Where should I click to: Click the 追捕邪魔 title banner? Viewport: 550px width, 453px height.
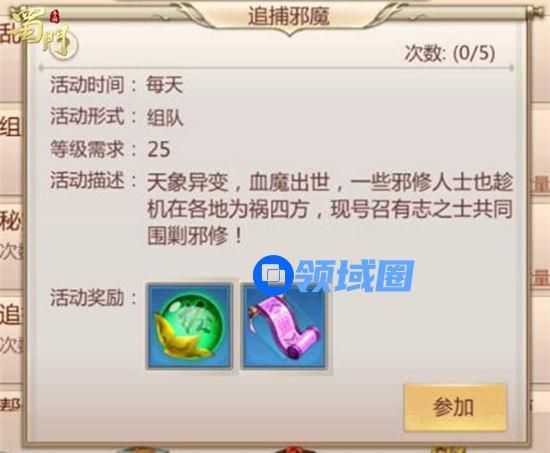tap(288, 16)
